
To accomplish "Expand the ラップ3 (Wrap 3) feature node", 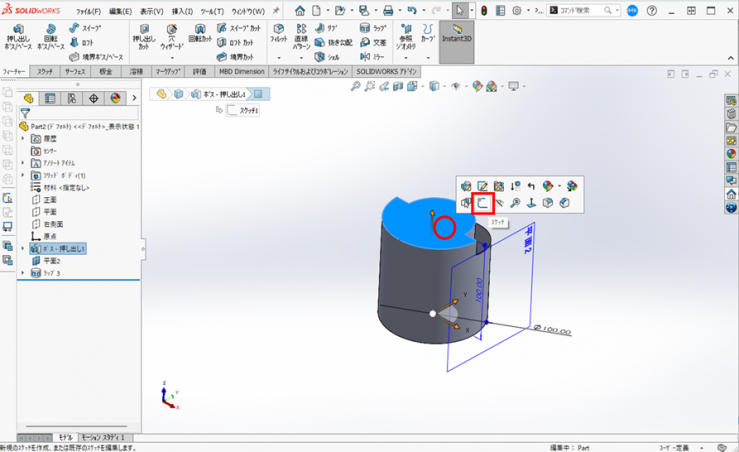I will (x=23, y=272).
